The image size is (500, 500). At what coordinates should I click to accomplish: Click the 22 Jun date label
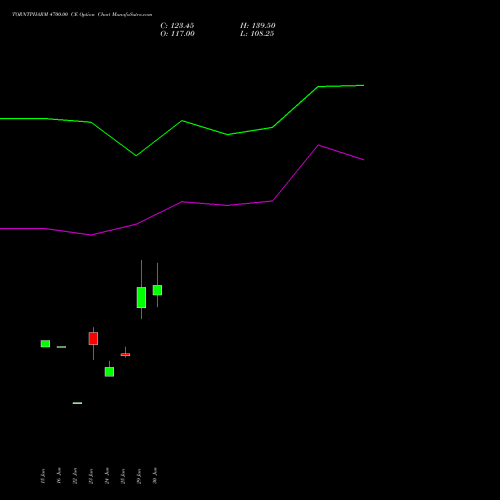75,476
